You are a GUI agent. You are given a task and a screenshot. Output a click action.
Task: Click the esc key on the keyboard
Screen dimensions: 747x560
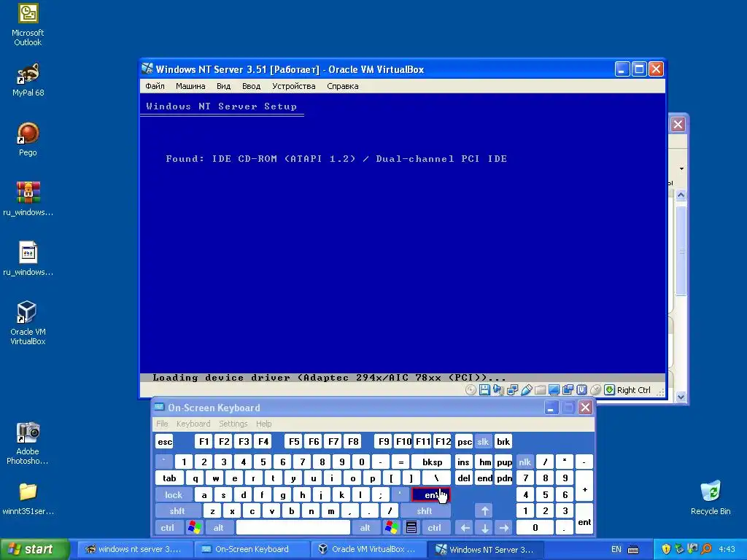(x=165, y=442)
